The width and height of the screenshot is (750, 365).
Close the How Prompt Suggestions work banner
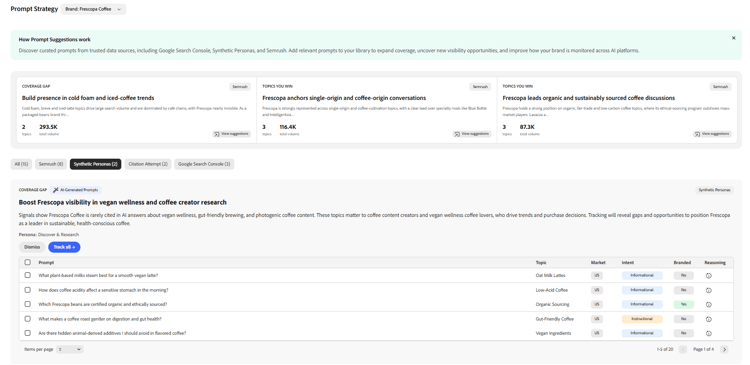click(x=734, y=38)
